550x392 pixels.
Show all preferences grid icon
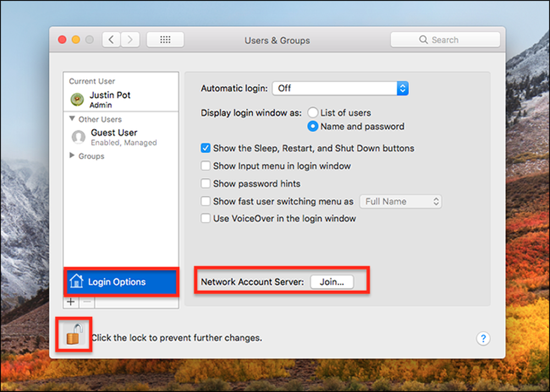tap(165, 40)
